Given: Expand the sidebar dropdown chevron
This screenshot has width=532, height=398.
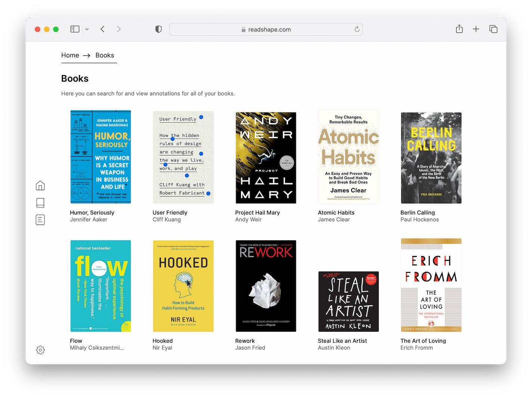Looking at the screenshot, I should click(87, 29).
